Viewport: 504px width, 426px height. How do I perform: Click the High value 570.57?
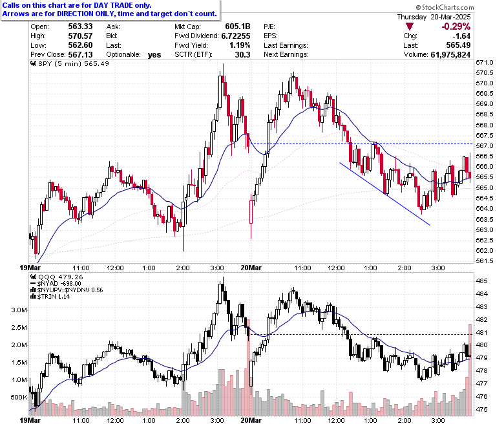(x=80, y=36)
